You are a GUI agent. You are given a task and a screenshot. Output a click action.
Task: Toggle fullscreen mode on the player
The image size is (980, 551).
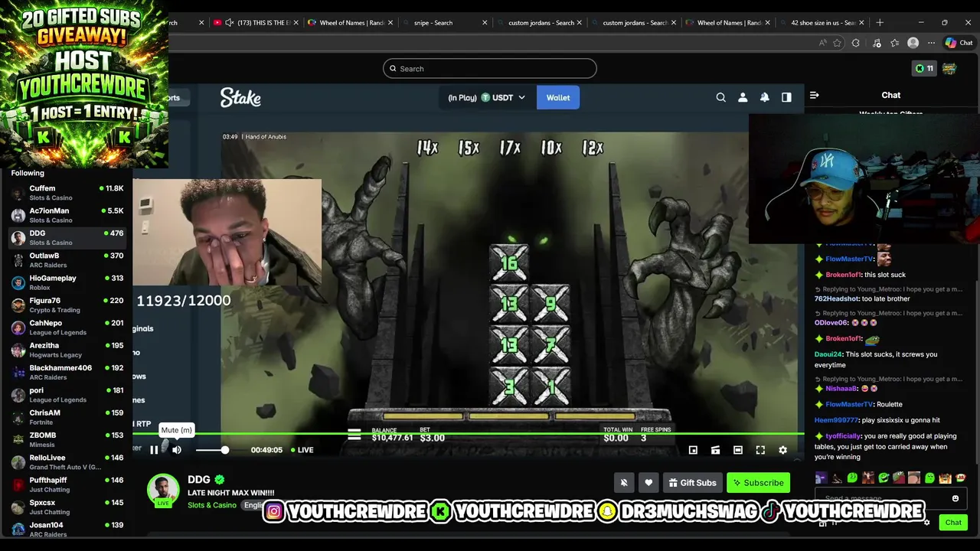760,450
